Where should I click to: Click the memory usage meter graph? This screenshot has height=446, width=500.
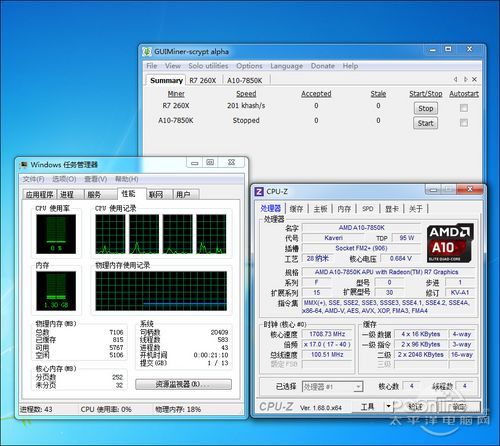coord(56,291)
